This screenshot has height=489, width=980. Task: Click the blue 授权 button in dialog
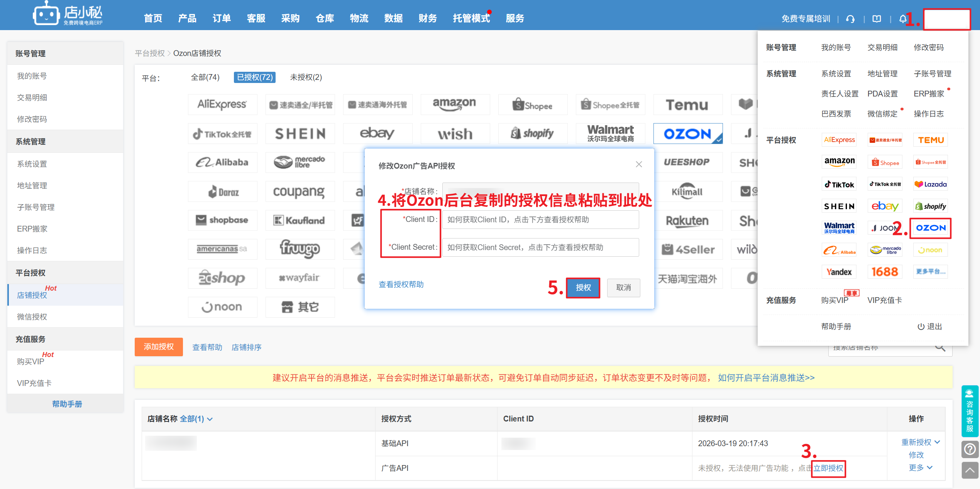(x=583, y=288)
